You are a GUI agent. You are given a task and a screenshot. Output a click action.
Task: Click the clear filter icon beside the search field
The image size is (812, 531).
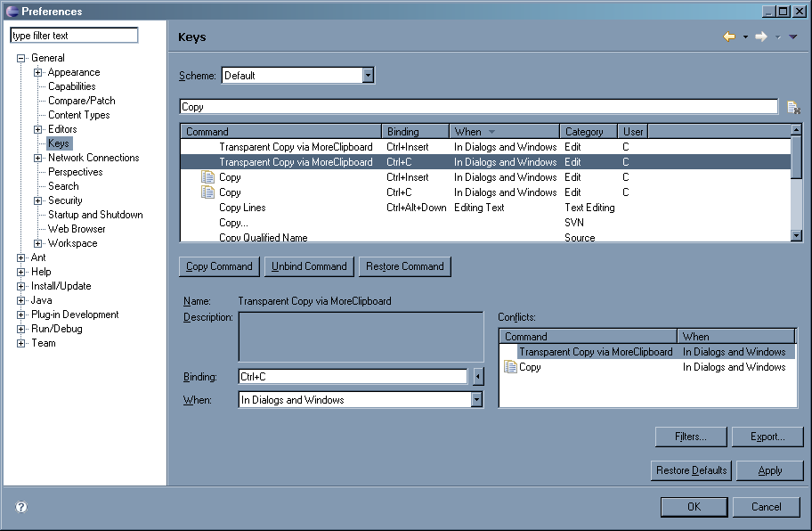(x=792, y=108)
